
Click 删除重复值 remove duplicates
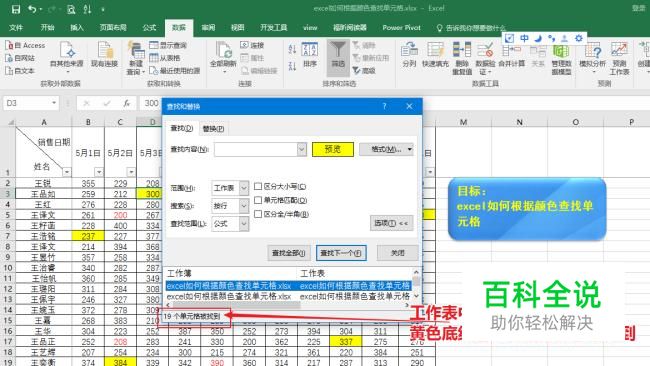pos(462,58)
